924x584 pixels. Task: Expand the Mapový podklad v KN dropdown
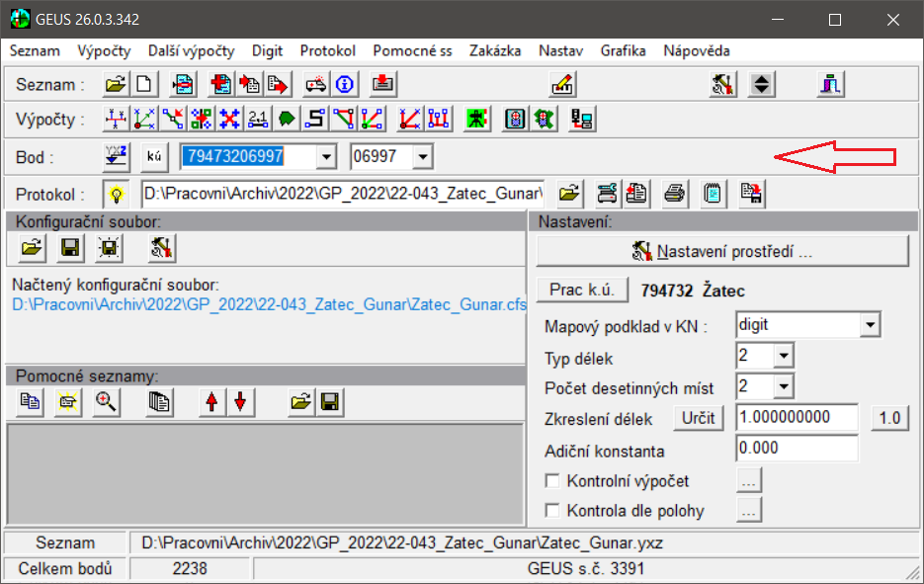pyautogui.click(x=869, y=324)
